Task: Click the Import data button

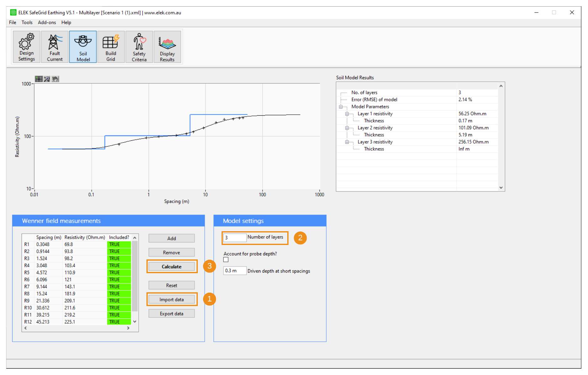Action: (x=171, y=299)
